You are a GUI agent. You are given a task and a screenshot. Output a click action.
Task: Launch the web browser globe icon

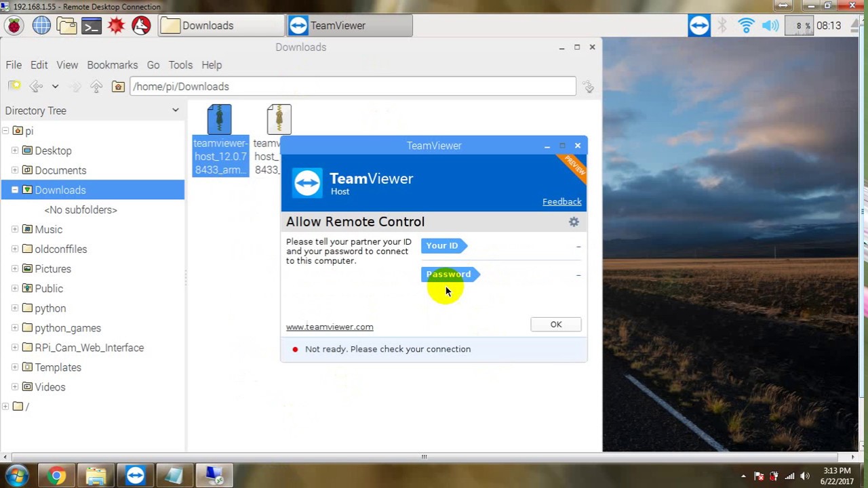click(41, 26)
